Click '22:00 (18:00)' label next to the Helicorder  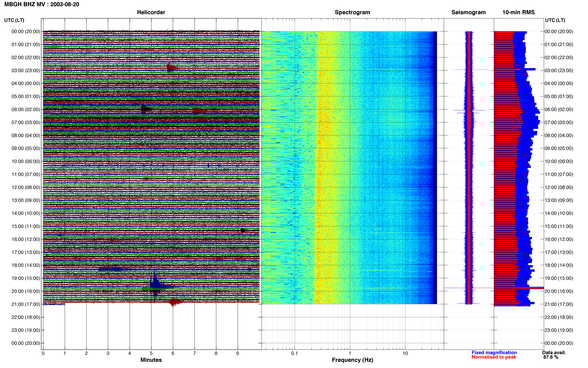pos(26,317)
